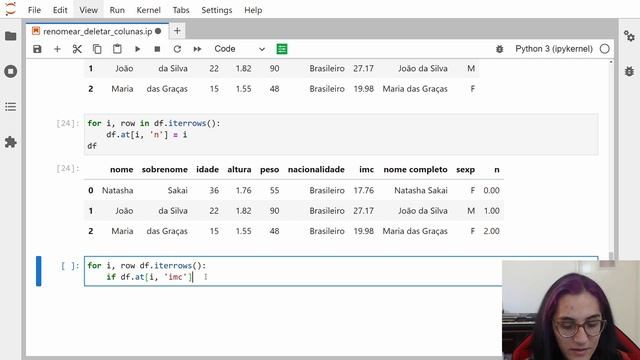This screenshot has width=640, height=360.
Task: Restart the kernel
Action: 177,49
